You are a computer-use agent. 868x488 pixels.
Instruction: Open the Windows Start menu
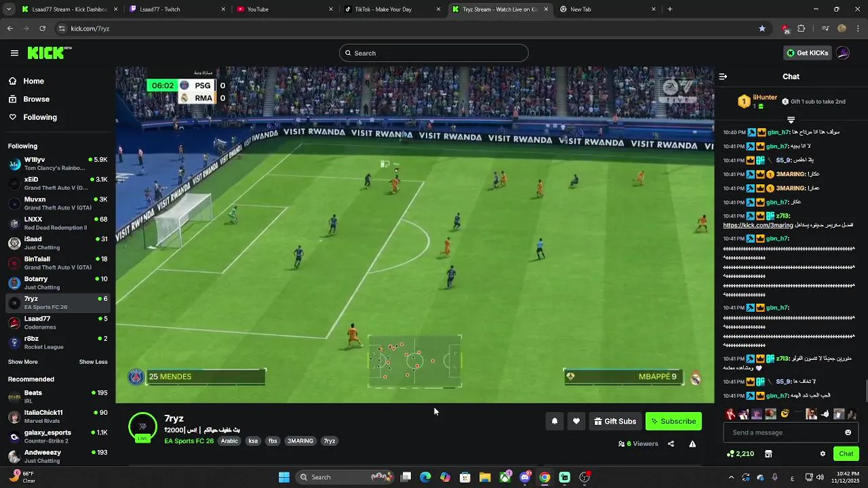coord(284,477)
